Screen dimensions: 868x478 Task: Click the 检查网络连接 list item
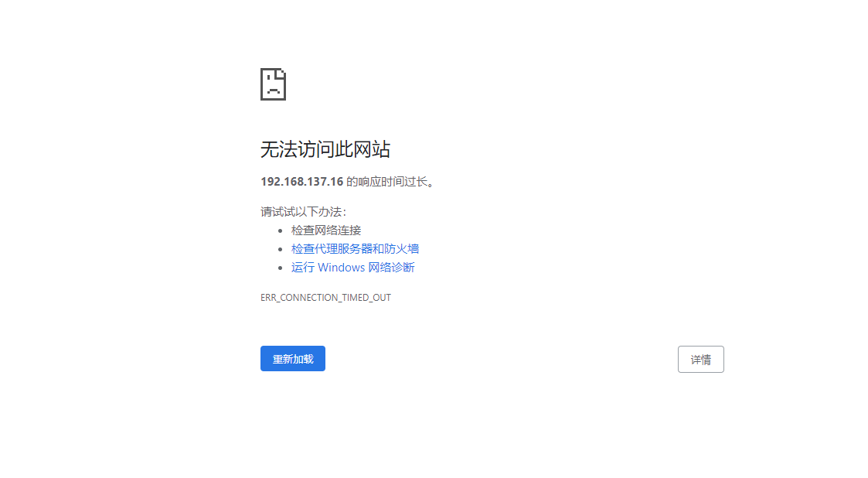[326, 230]
